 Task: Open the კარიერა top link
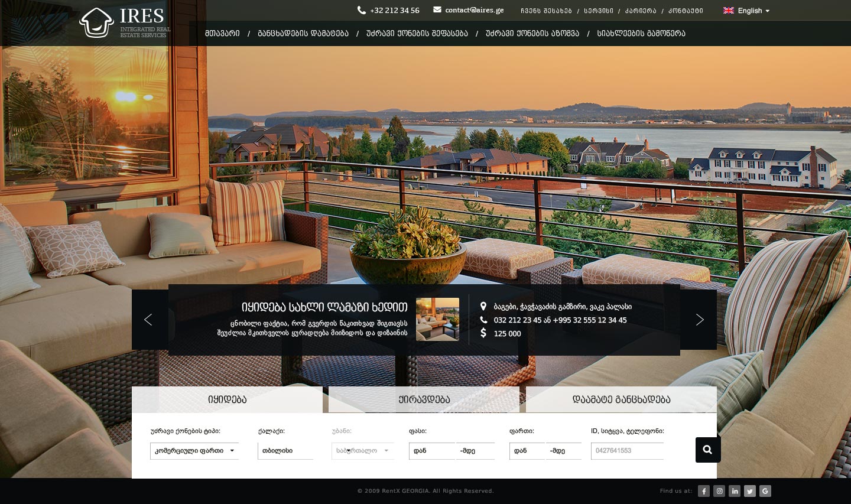click(641, 11)
